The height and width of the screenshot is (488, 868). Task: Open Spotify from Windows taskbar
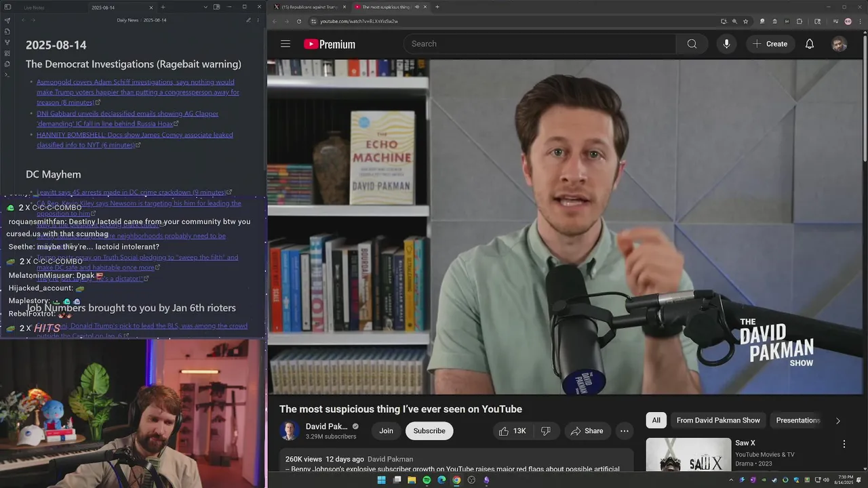427,480
